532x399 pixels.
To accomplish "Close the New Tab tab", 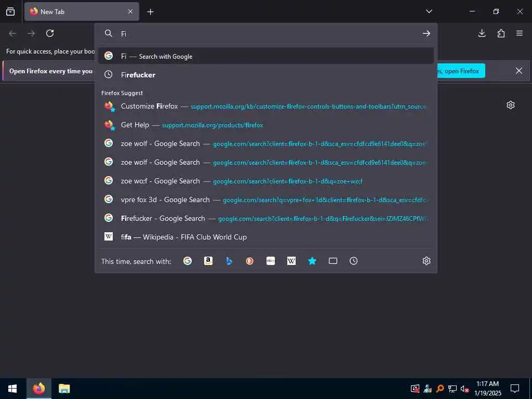I will (x=130, y=11).
